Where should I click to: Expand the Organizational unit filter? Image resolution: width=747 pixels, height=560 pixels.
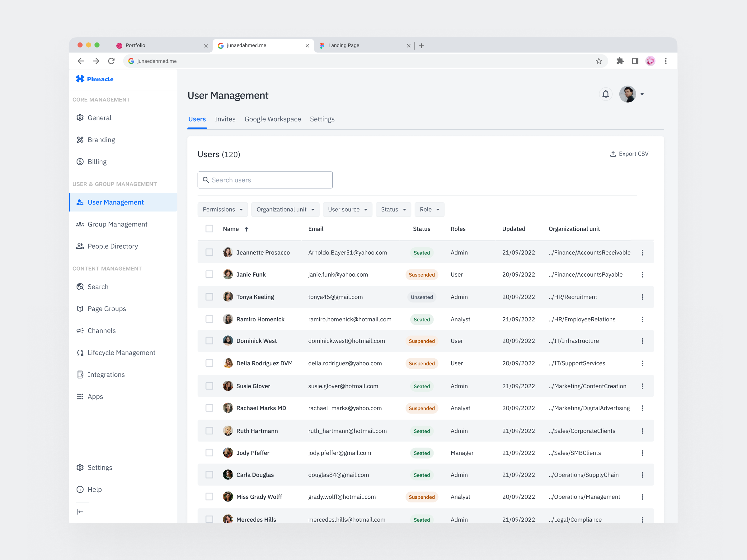285,209
